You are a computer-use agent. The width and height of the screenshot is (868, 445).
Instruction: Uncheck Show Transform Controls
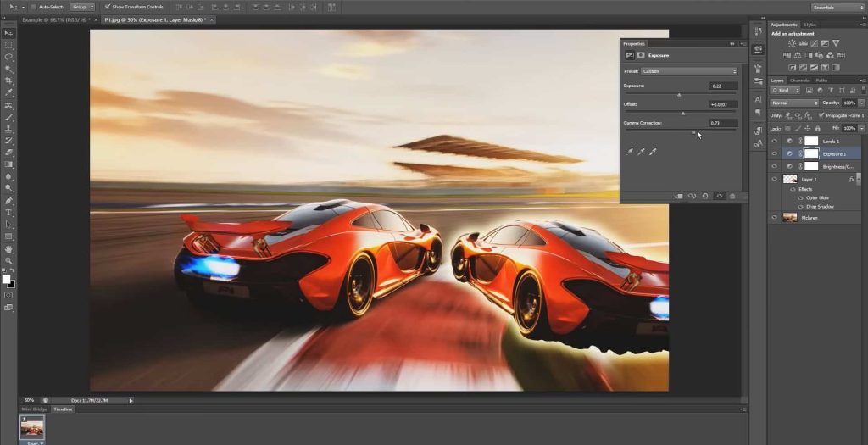pyautogui.click(x=108, y=7)
